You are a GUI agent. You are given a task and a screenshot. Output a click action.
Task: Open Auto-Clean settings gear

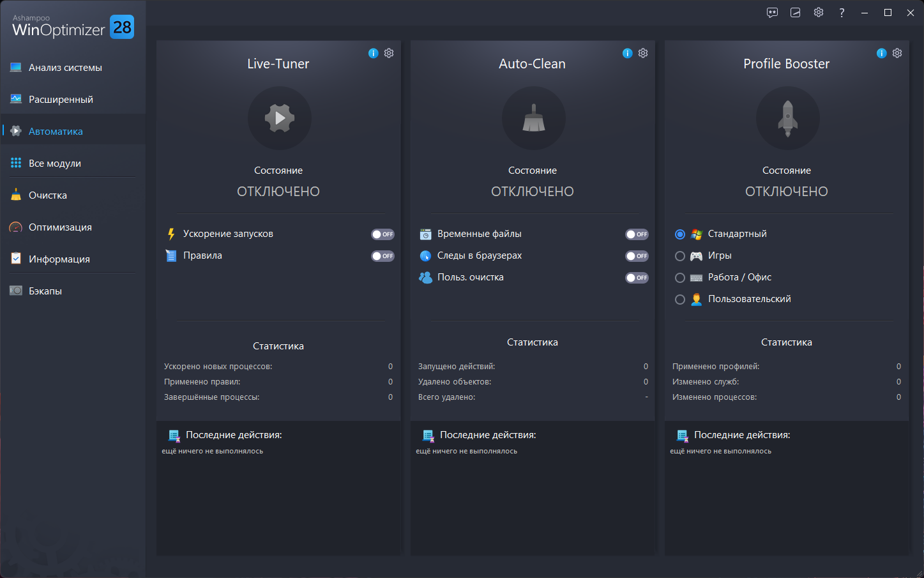(643, 53)
